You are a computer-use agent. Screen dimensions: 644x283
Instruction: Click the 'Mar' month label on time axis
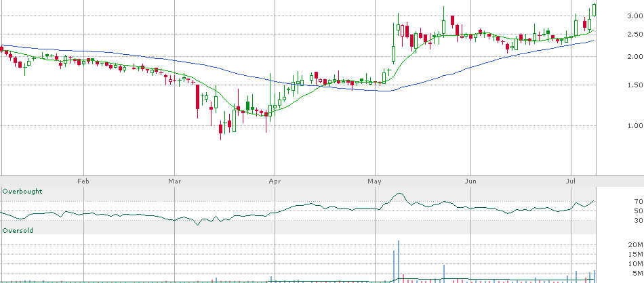click(x=174, y=181)
